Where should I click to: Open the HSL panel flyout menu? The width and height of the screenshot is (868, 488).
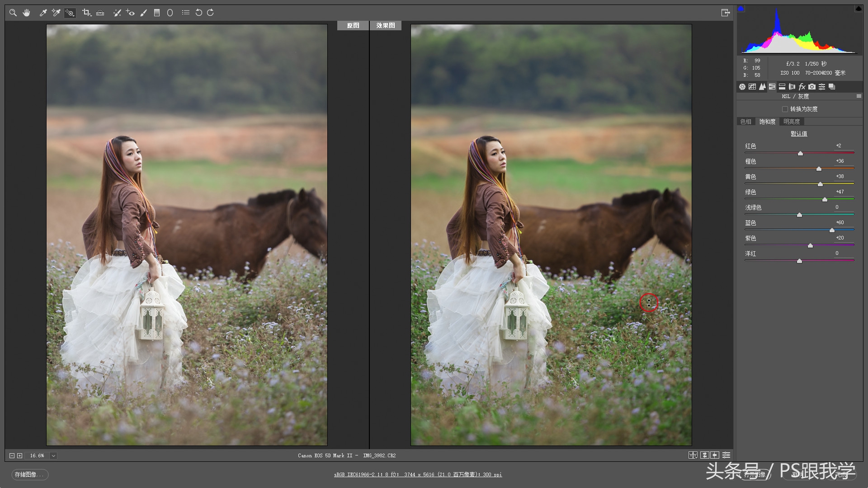tap(859, 96)
